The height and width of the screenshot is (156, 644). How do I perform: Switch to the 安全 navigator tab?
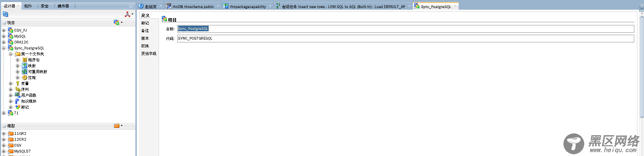pos(45,6)
